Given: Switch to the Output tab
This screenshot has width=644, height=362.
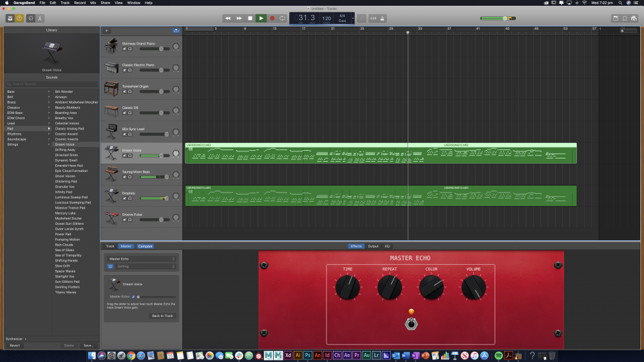Looking at the screenshot, I should coord(374,246).
